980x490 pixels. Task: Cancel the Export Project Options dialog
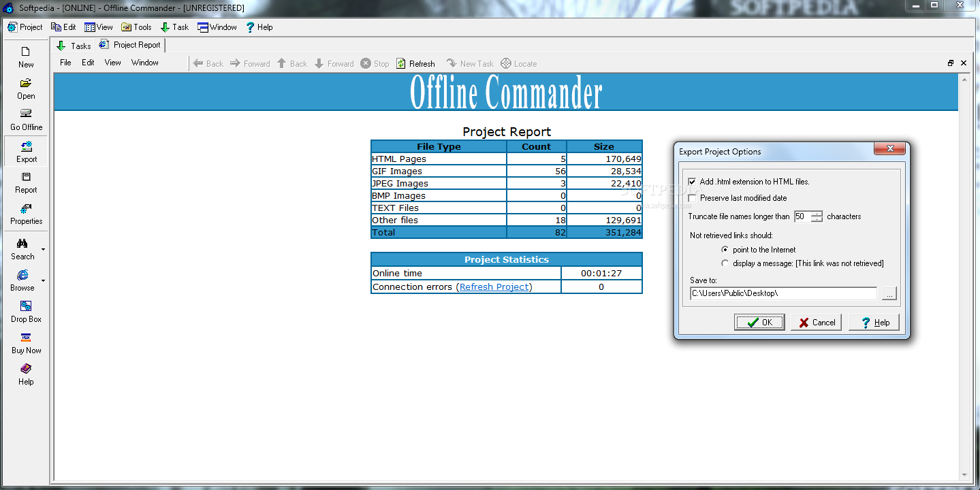point(816,323)
